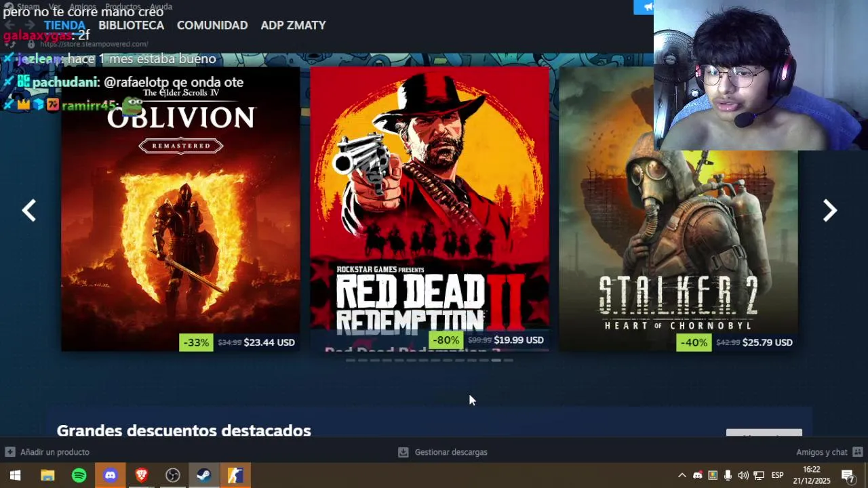This screenshot has height=488, width=868.
Task: Click the $25.79 USD STALKER 2 price
Action: (767, 342)
